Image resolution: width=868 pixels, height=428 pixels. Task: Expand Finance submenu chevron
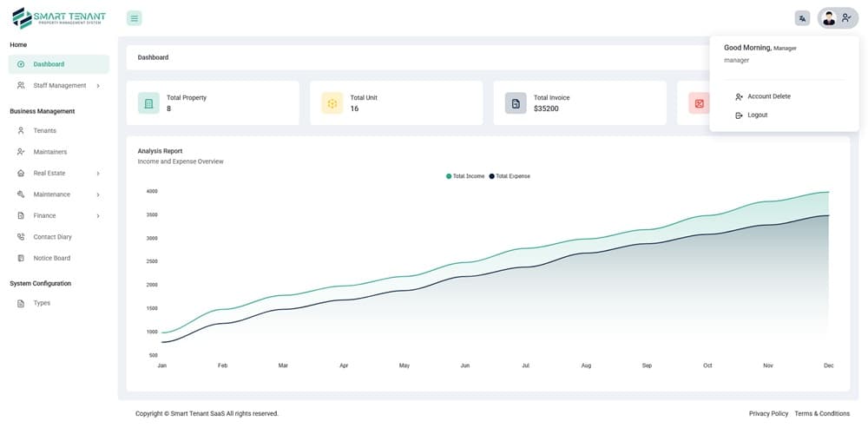[x=98, y=216]
